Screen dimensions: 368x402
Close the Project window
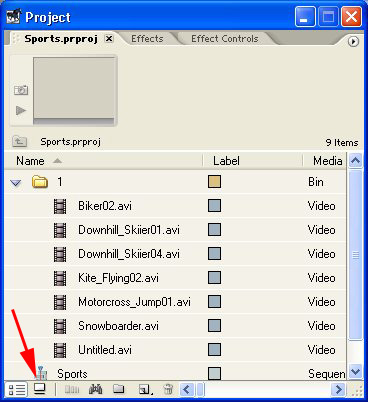tap(351, 17)
